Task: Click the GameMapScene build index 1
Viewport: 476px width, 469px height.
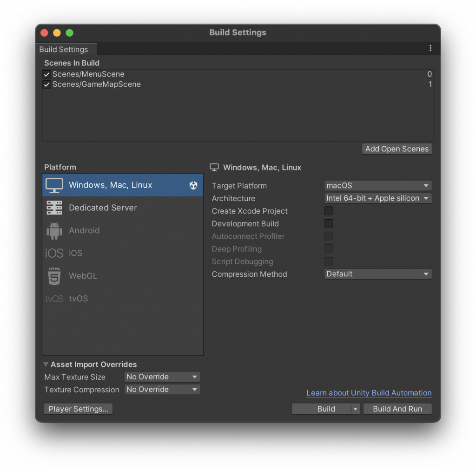Action: [x=430, y=85]
